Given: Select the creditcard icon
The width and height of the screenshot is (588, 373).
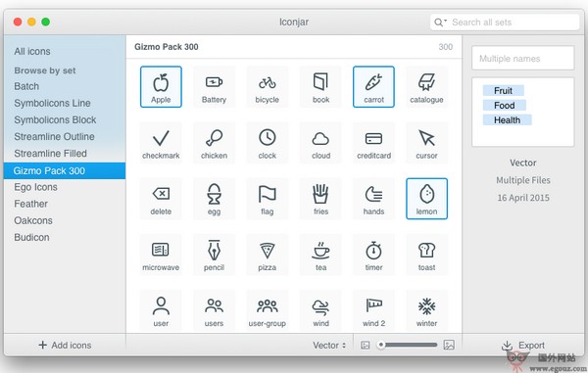Looking at the screenshot, I should pos(373,143).
